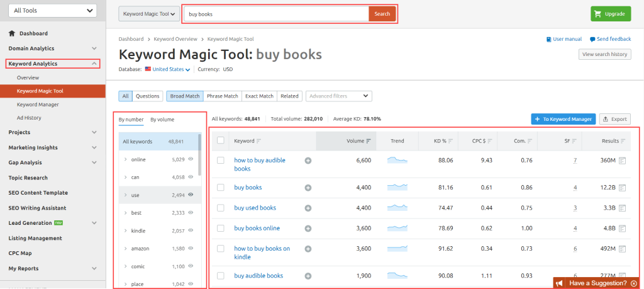644x289 pixels.
Task: Open SERP results icon for 'buy used books'
Action: pyautogui.click(x=622, y=208)
